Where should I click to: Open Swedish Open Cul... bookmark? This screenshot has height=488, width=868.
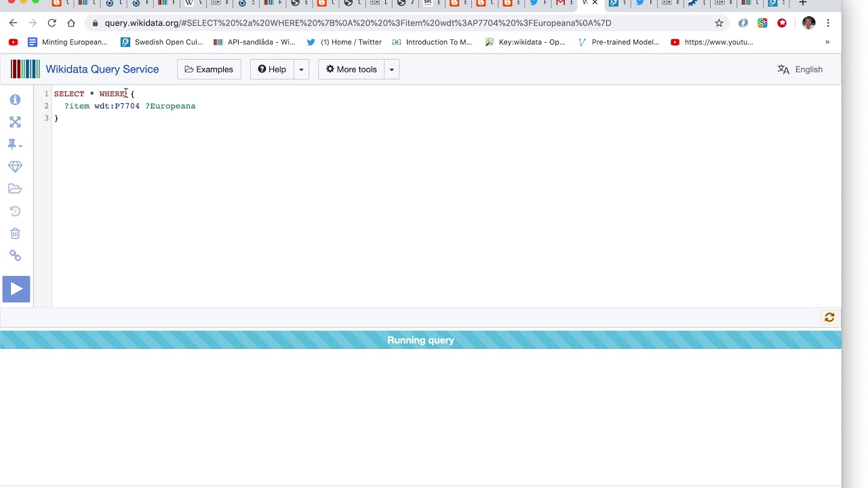(x=161, y=42)
